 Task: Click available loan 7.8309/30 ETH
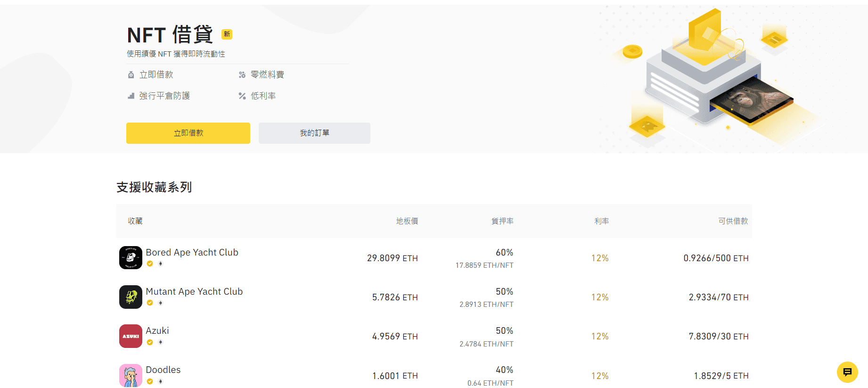719,336
